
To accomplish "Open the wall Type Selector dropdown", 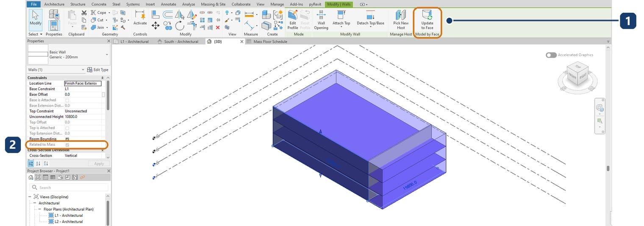I will [x=106, y=55].
